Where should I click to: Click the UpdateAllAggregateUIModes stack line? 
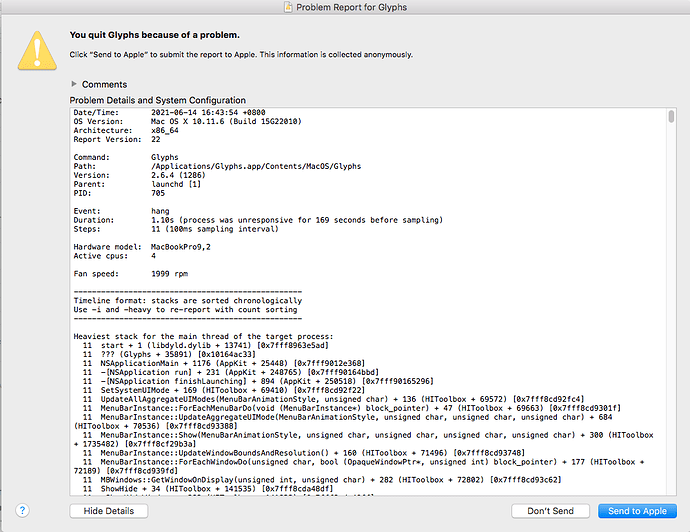pos(334,399)
